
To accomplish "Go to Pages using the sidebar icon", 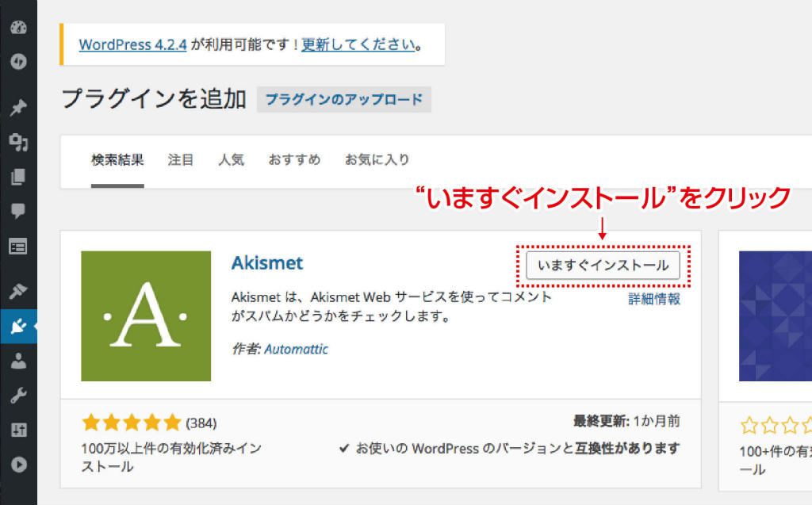I will (x=18, y=177).
